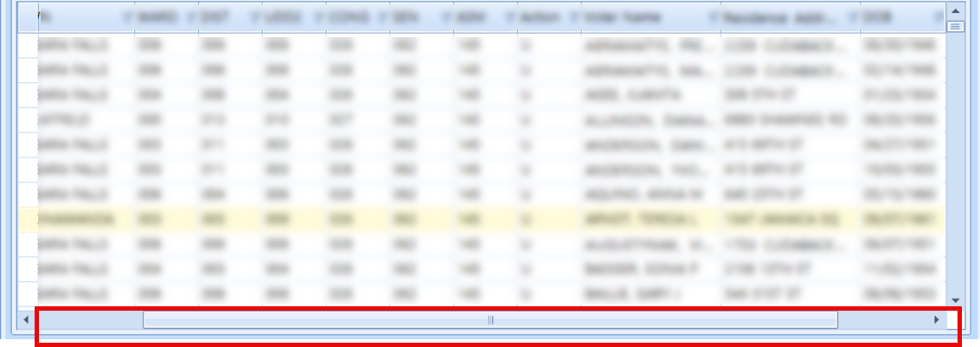
Task: Click the horizontal scrollbar thumb
Action: coord(490,320)
